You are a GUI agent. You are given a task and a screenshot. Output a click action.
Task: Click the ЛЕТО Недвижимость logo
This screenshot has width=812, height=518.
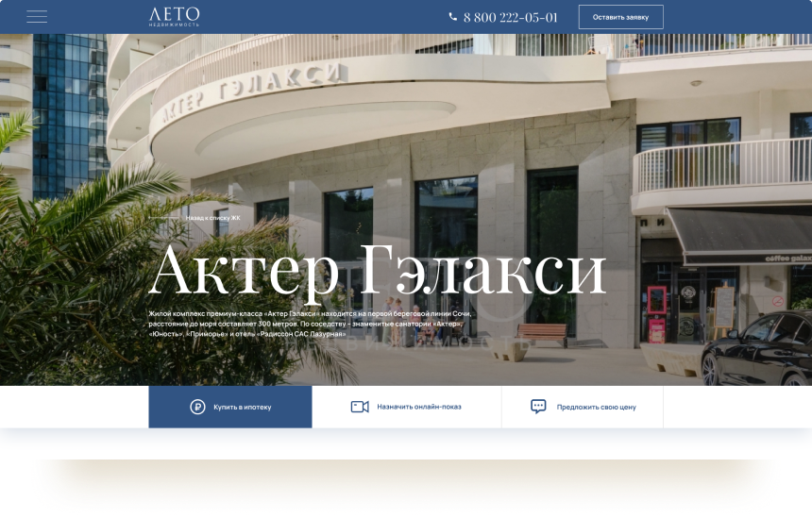pyautogui.click(x=174, y=17)
